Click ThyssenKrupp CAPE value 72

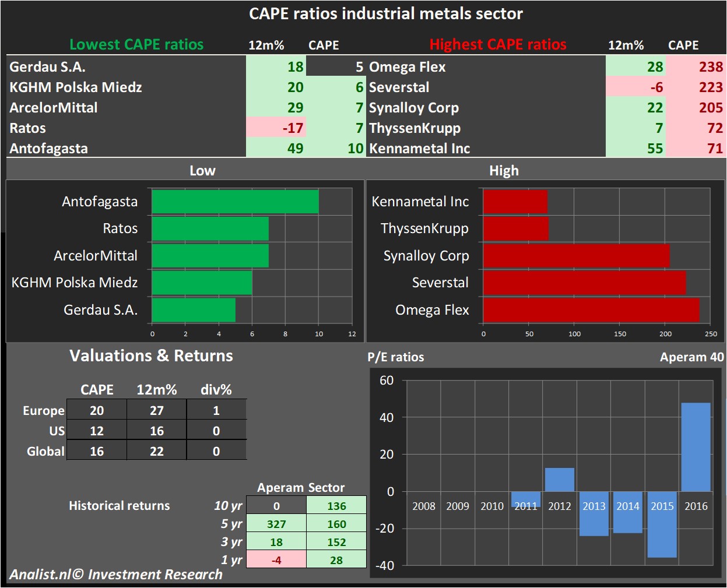coord(696,128)
